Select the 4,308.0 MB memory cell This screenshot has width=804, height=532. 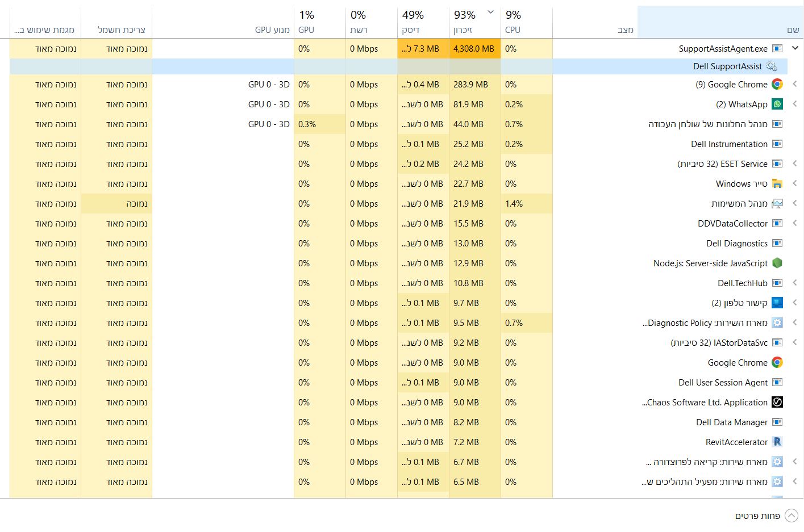point(474,49)
